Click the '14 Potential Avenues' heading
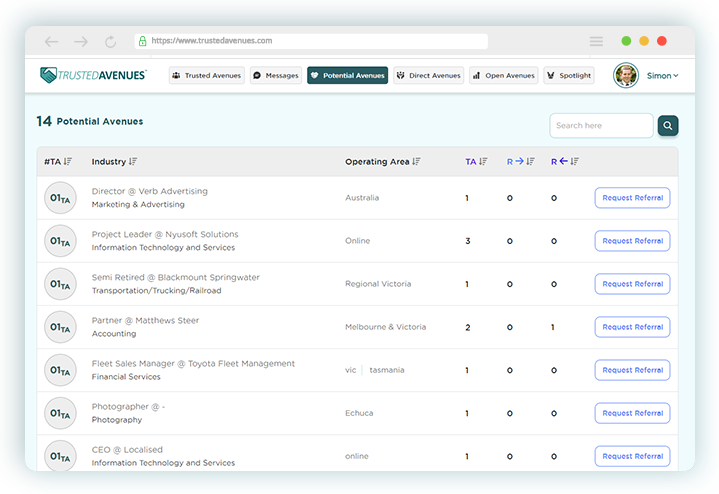Screen dimensions: 719x494 click(x=90, y=121)
